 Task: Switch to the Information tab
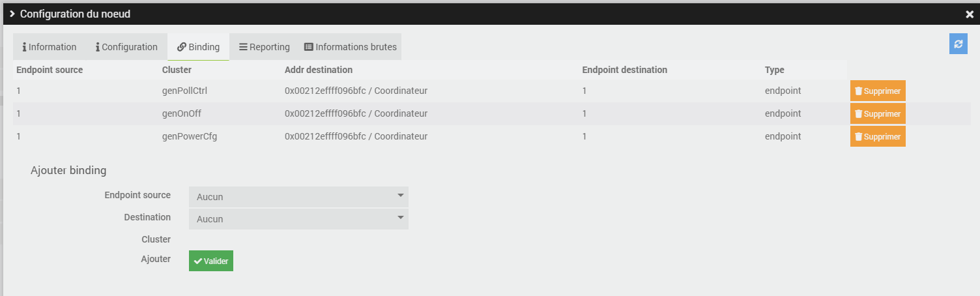(x=50, y=47)
